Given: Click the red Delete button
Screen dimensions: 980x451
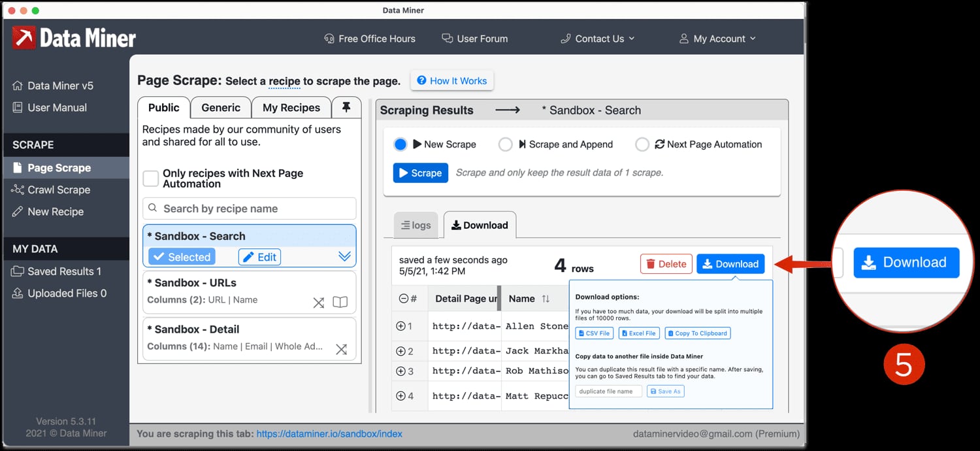Looking at the screenshot, I should coord(666,264).
